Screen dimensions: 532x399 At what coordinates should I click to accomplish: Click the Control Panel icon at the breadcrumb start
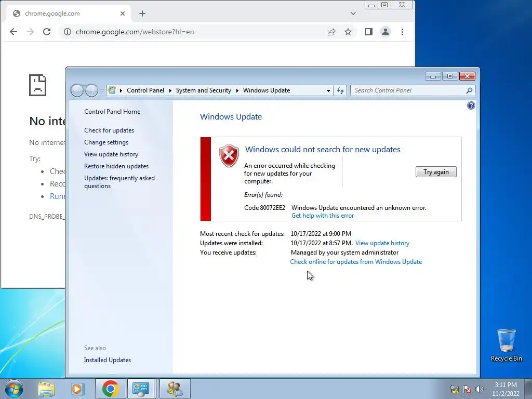click(112, 90)
